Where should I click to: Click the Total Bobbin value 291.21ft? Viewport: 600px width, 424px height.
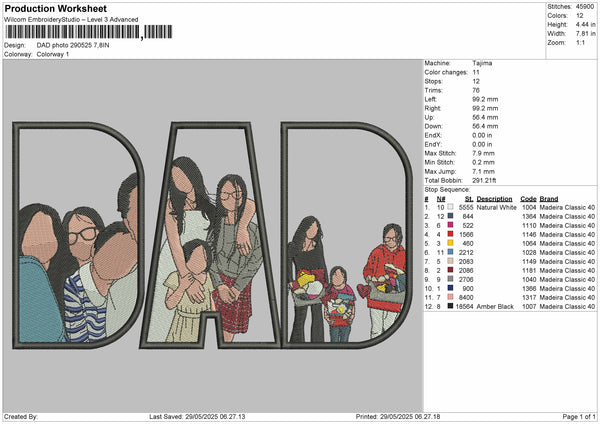484,180
